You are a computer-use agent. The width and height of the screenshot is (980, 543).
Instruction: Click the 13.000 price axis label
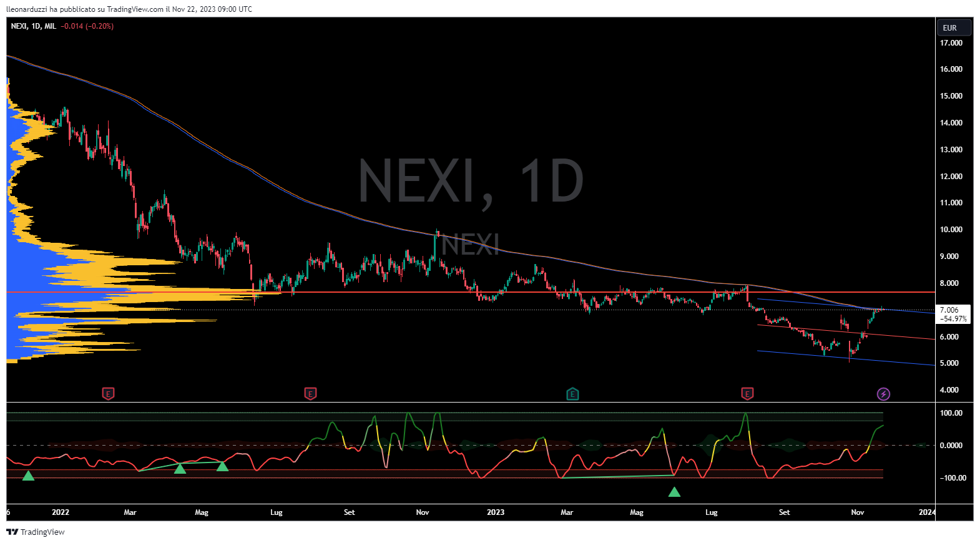click(951, 150)
